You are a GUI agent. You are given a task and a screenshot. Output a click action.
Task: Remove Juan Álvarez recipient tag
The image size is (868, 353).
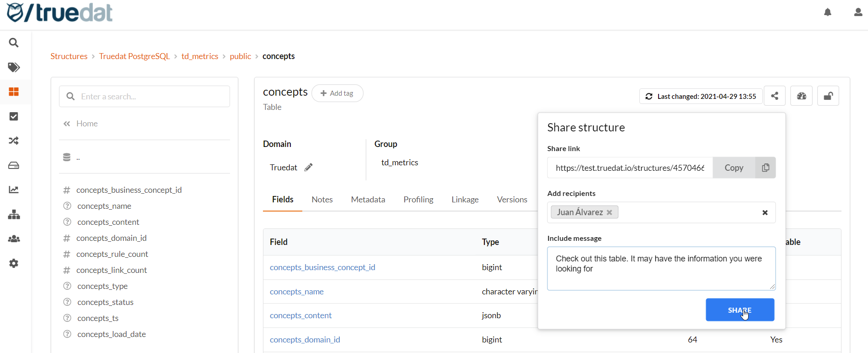609,212
